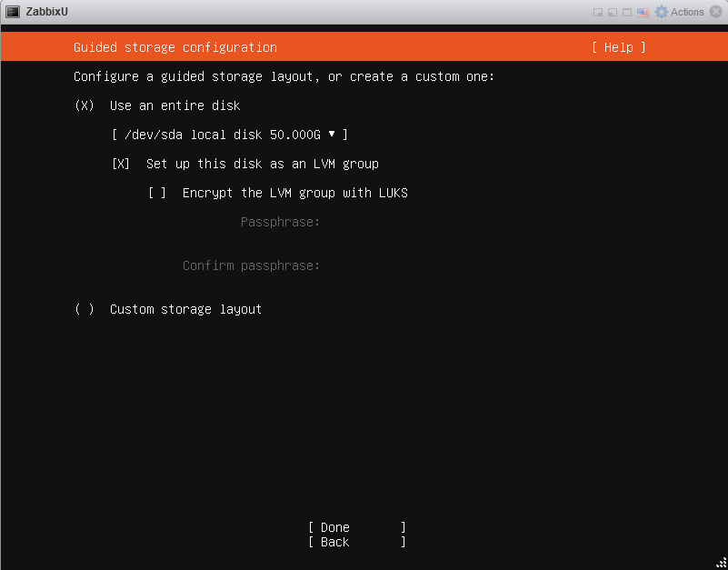Screen dimensions: 728x570
Task: Click the US flag keyboard layout icon
Action: (x=643, y=12)
